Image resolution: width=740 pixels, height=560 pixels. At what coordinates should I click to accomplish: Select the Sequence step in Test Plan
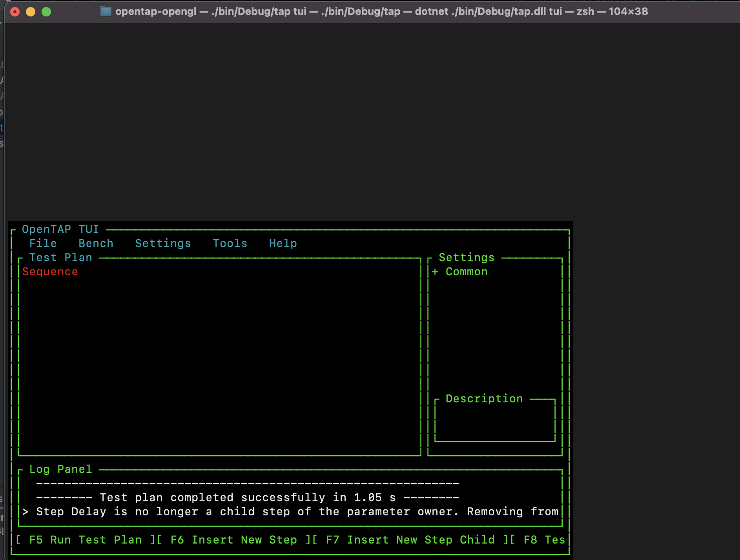pos(50,272)
